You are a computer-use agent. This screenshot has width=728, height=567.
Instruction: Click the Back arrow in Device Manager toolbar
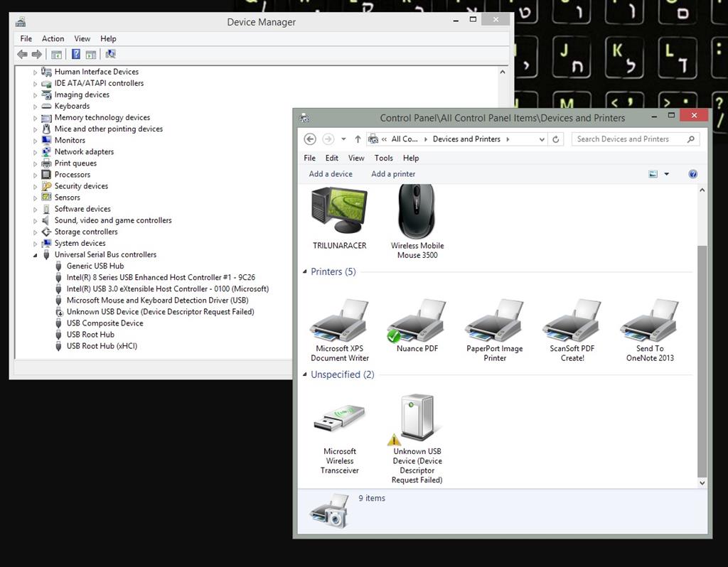(22, 54)
